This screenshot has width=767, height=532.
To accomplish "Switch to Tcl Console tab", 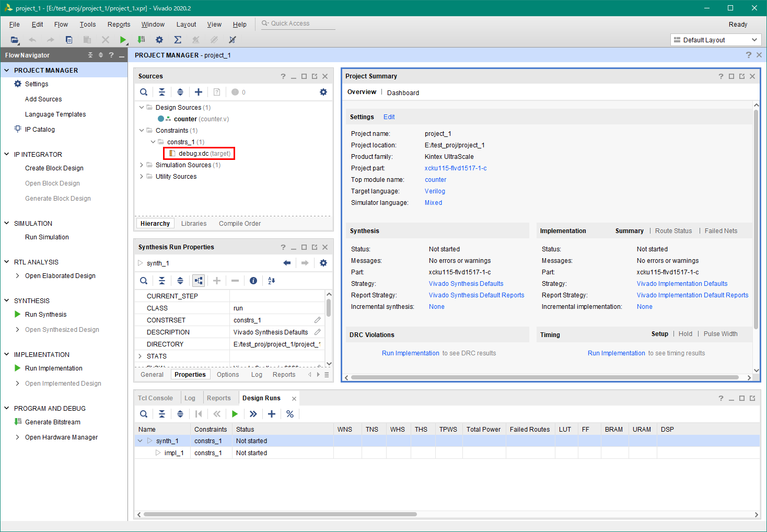I will tap(155, 398).
